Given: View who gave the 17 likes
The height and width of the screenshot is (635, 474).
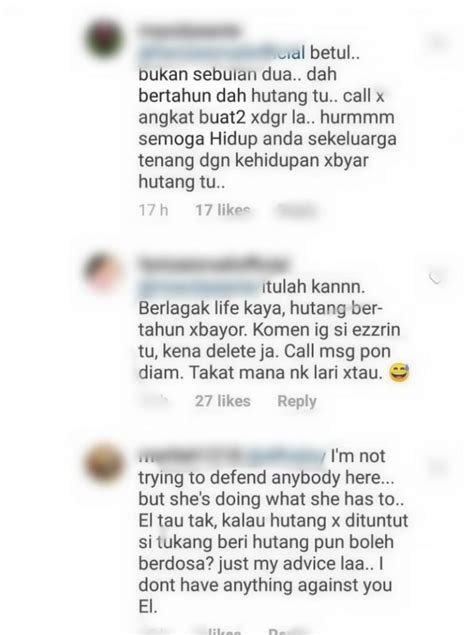Looking at the screenshot, I should [223, 210].
